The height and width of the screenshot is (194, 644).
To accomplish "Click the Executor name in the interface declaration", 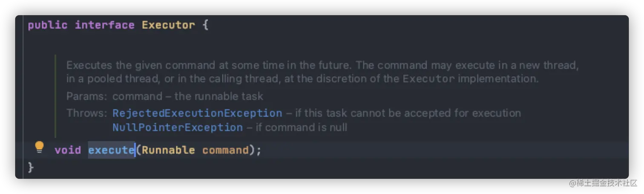I will pyautogui.click(x=168, y=25).
